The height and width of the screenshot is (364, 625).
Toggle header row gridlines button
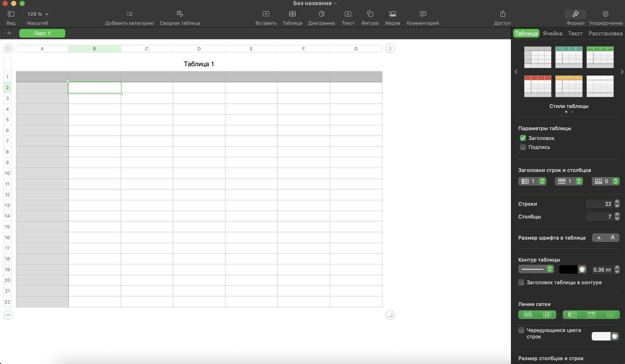click(x=591, y=315)
